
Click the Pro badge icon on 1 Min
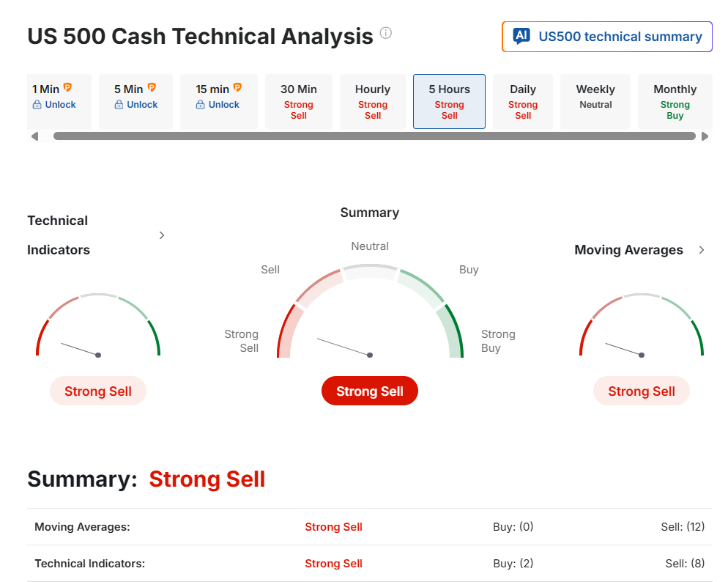(x=68, y=88)
